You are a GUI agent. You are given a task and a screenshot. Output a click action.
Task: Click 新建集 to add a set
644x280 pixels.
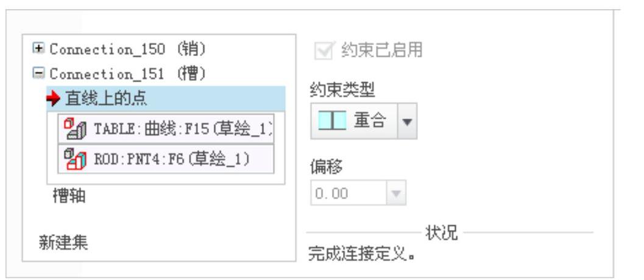click(x=63, y=243)
